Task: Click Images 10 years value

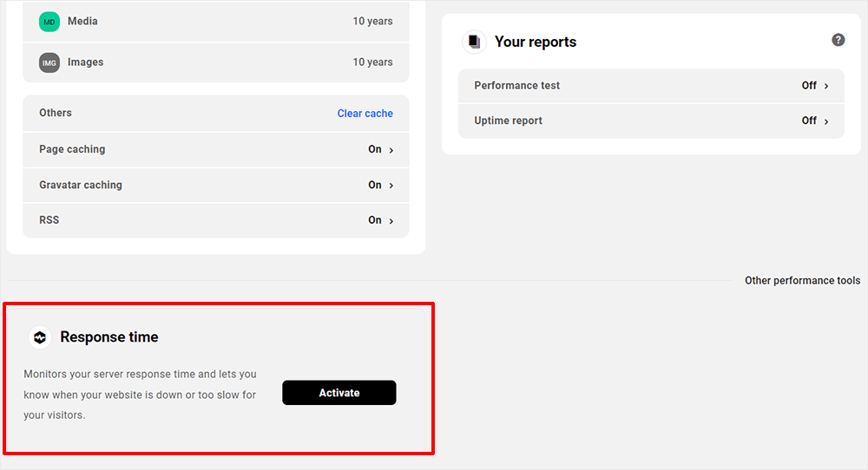Action: [372, 62]
